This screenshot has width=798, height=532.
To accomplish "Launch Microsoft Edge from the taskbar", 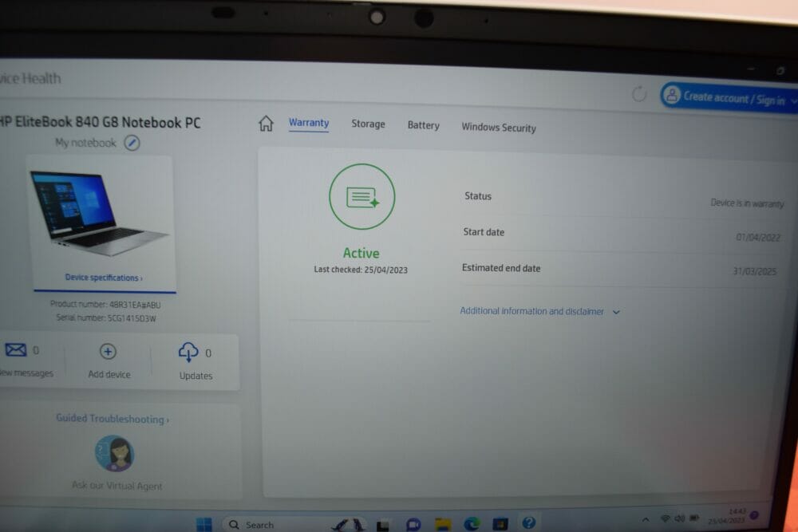I will click(x=472, y=523).
